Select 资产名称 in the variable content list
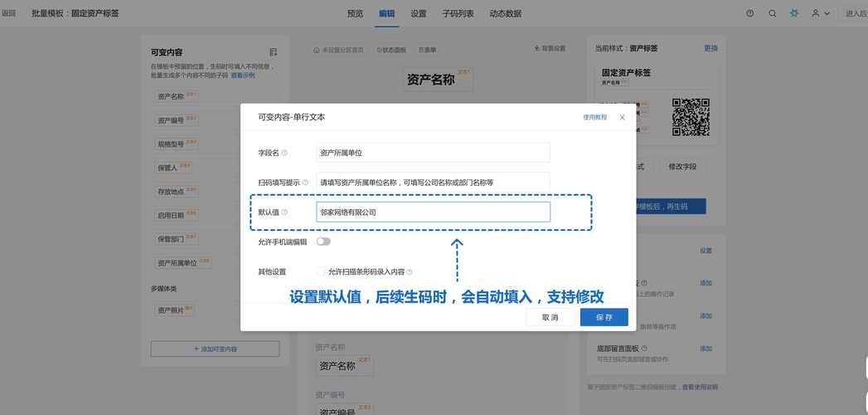 pyautogui.click(x=177, y=96)
